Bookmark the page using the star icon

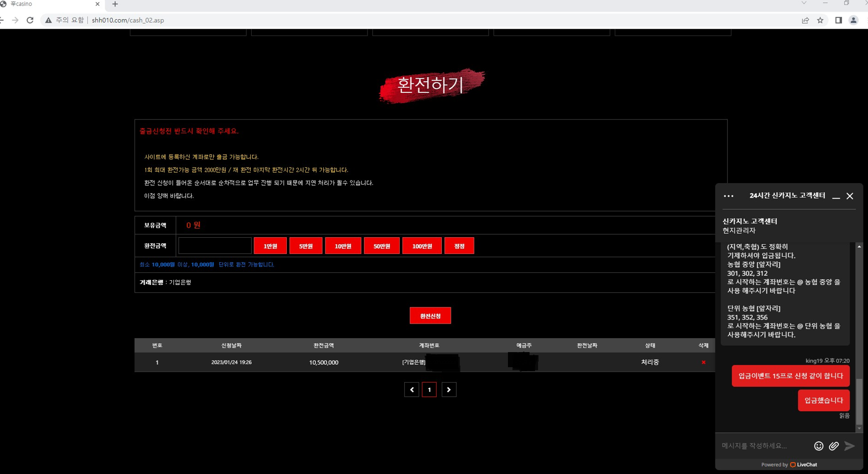820,20
